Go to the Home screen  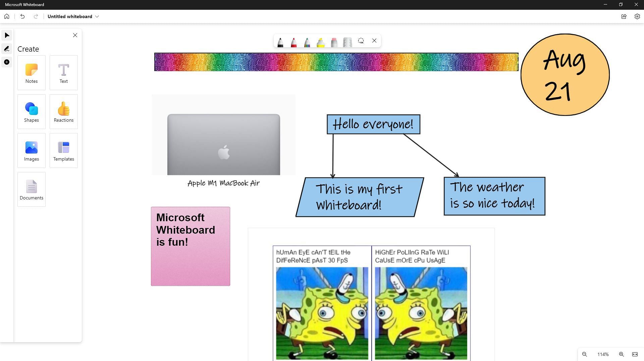point(7,16)
